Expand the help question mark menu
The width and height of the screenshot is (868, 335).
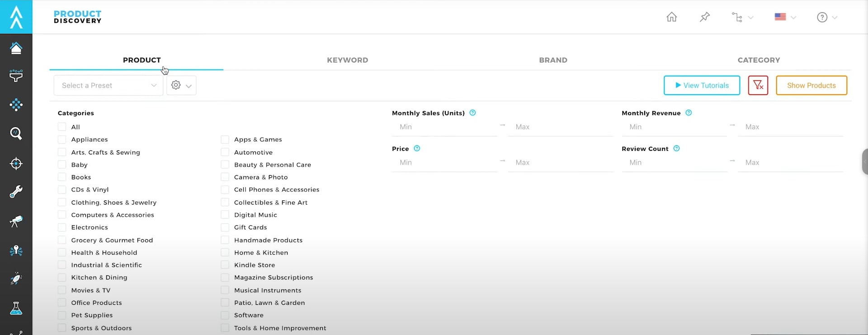(827, 17)
